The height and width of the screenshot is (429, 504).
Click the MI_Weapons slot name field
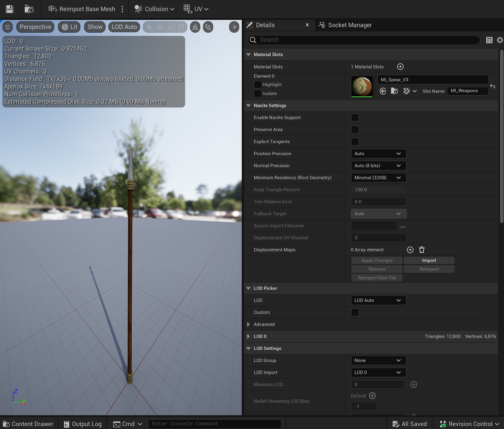pos(467,91)
